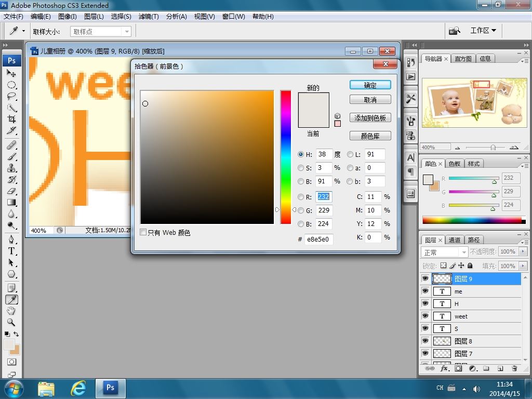Screen dimensions: 532x399
Task: Select the Eraser tool
Action: [x=11, y=191]
